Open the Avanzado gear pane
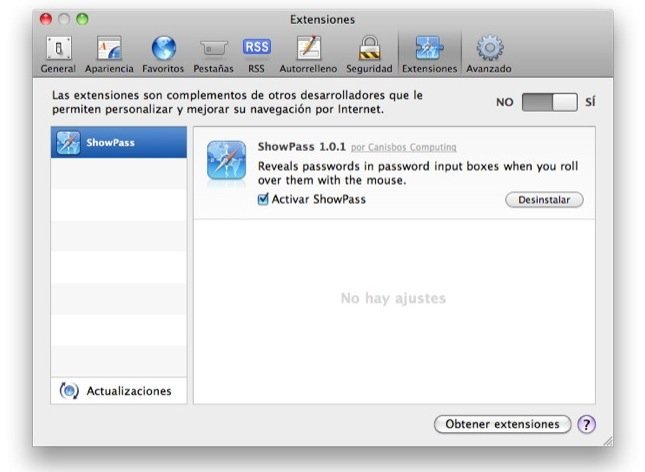Screen dimensions: 645x472 click(x=489, y=55)
